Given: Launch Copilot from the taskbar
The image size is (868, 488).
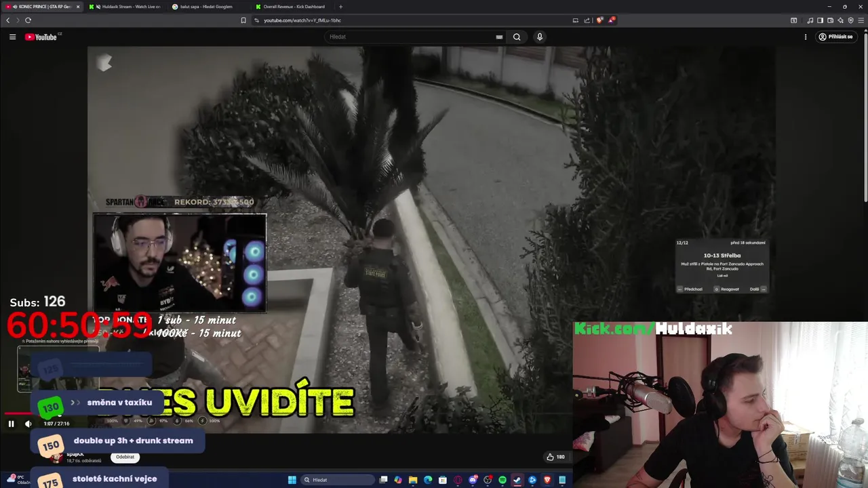Looking at the screenshot, I should click(398, 480).
